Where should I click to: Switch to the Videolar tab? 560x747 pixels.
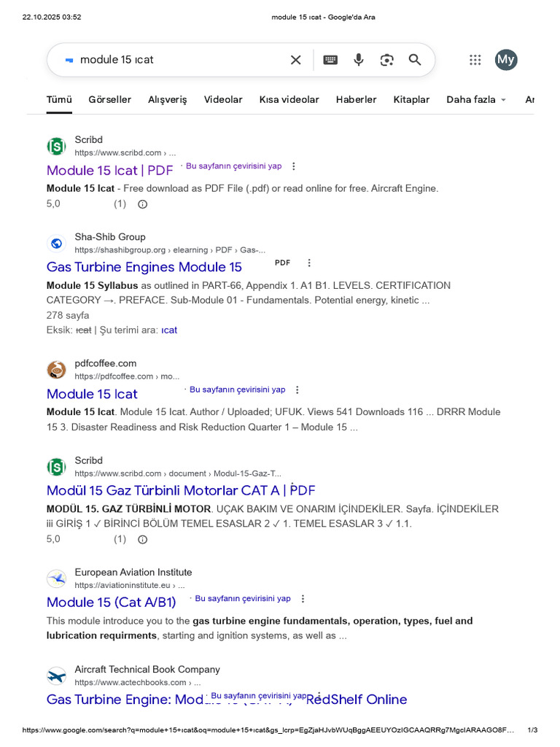pyautogui.click(x=223, y=99)
